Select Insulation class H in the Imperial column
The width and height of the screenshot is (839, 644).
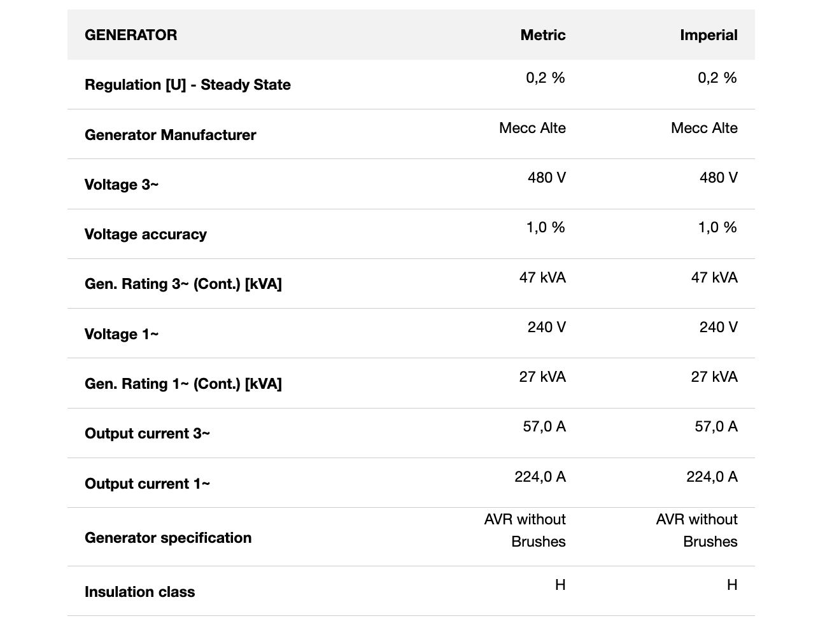tap(732, 585)
